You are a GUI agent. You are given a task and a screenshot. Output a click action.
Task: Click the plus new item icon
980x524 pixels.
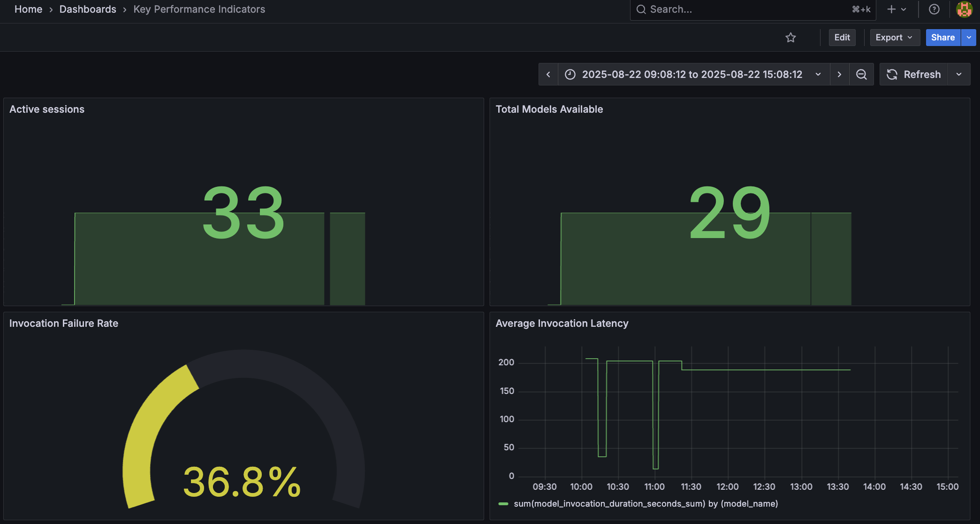tap(892, 9)
